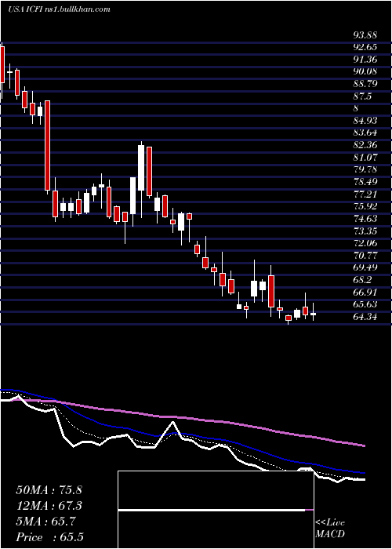Select the 83.64 price level label
The image size is (392, 549).
365,133
